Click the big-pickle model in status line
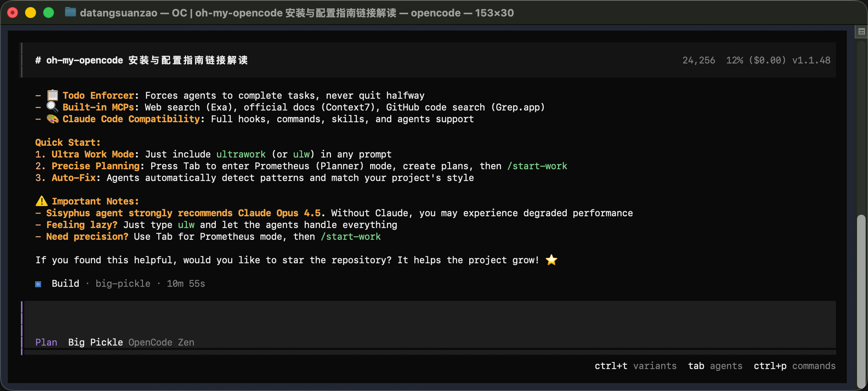 [x=123, y=284]
